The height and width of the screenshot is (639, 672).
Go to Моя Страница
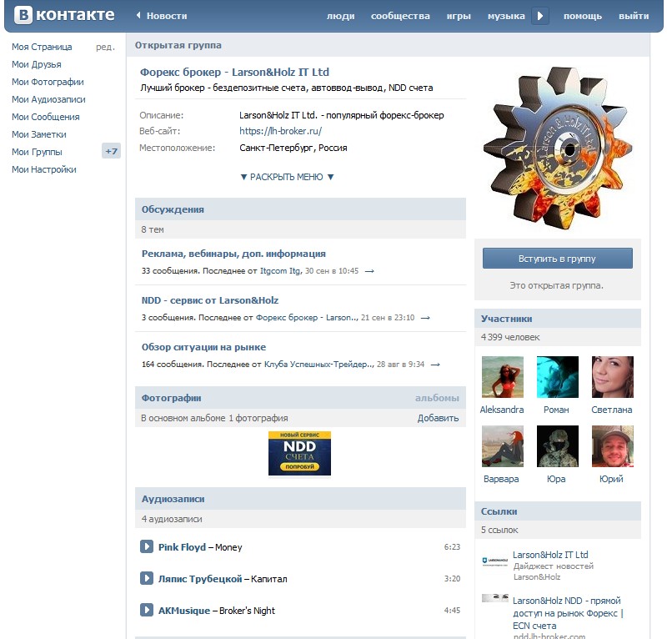(x=42, y=47)
